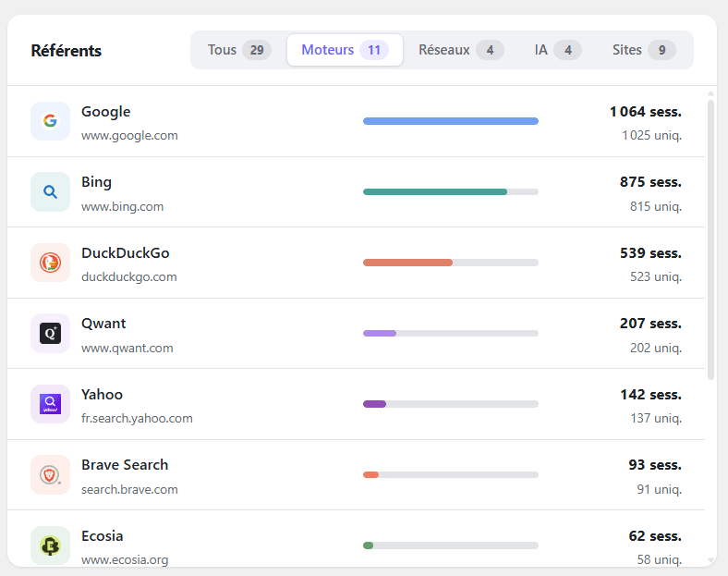Click the scrollbar down arrow
728x576 pixels.
(710, 560)
